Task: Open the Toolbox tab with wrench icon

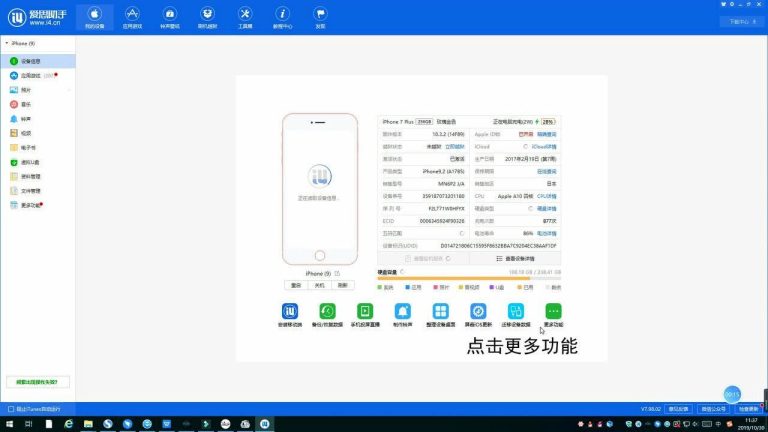Action: [x=245, y=18]
